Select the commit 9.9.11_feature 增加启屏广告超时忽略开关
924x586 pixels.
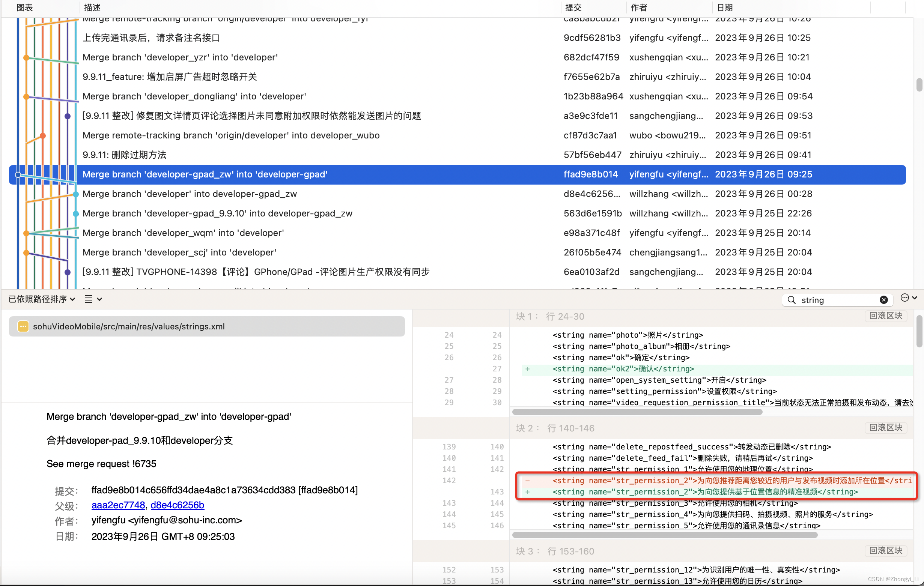[x=457, y=77]
